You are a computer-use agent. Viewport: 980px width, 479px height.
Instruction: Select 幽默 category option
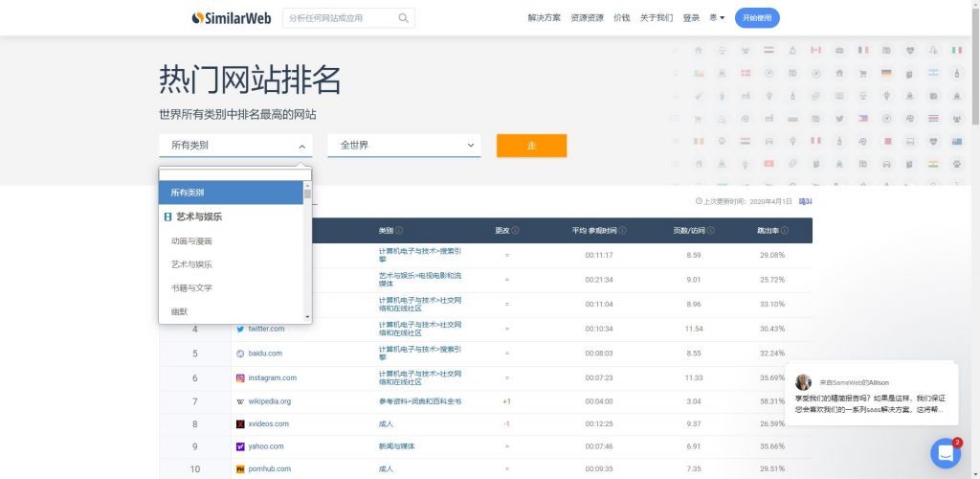232,311
